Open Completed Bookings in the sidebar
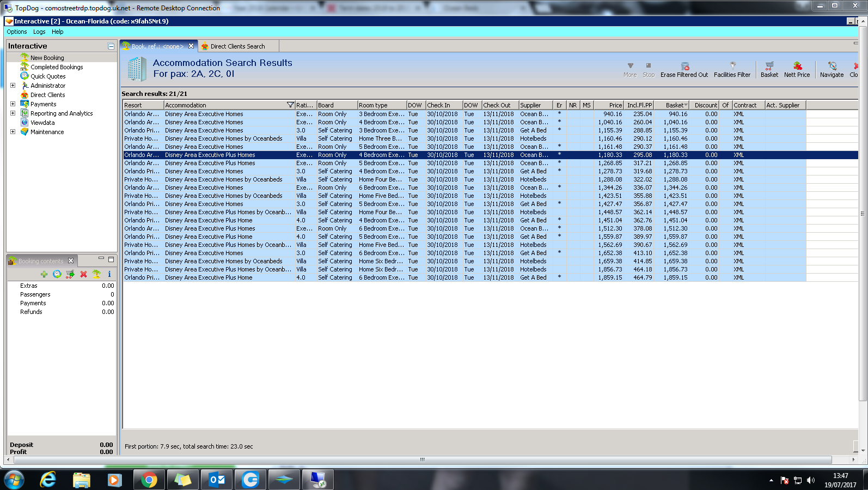This screenshot has width=868, height=490. point(57,67)
